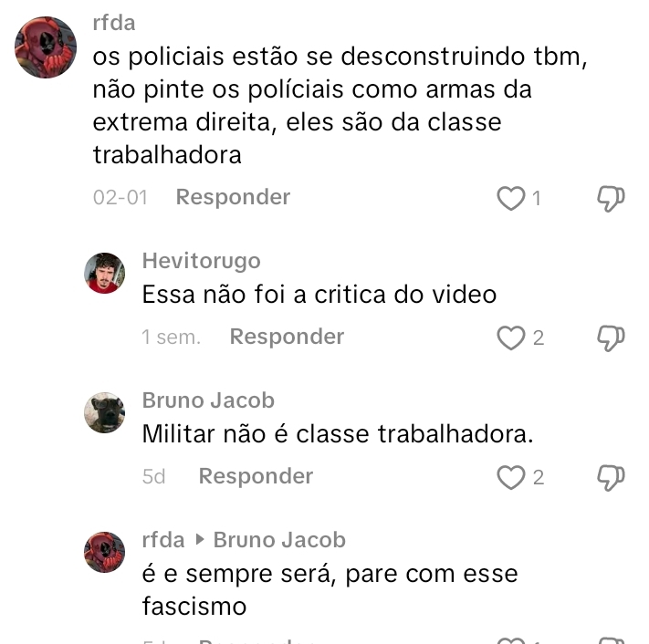649x644 pixels.
Task: Reply to rfda's comment dated 02-01
Action: tap(233, 197)
